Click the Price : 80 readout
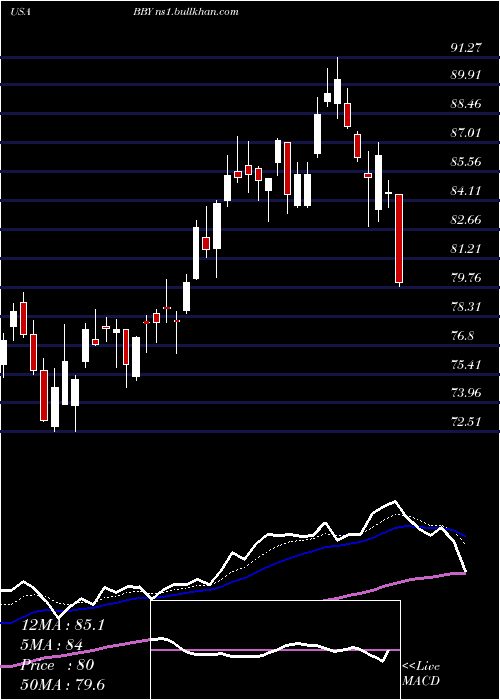The width and height of the screenshot is (500, 700). coord(57,665)
